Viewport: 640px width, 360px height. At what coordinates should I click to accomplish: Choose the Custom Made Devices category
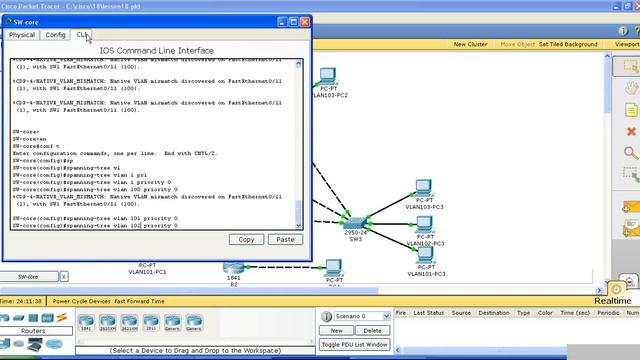click(35, 345)
